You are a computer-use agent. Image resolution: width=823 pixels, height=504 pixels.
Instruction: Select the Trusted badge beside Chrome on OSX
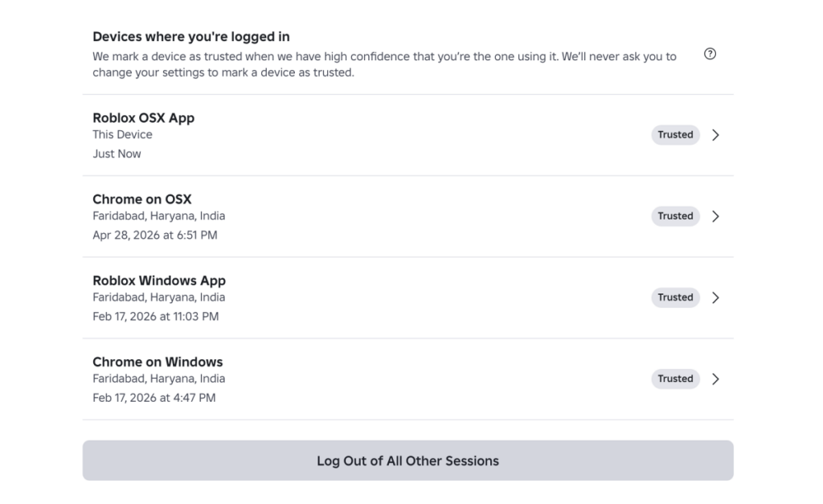coord(675,216)
